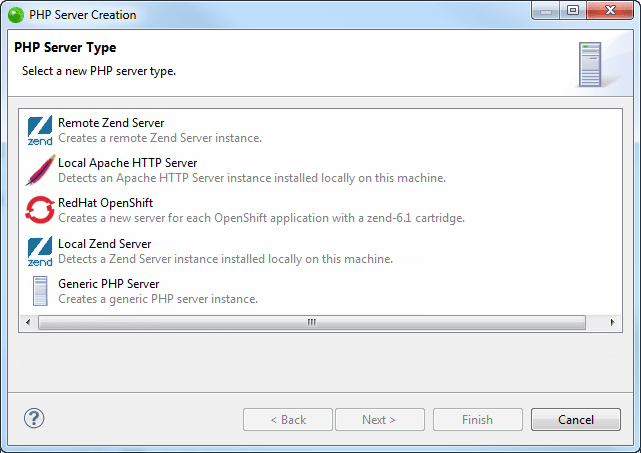Click the green PHP Server Creation title icon
Viewport: 641px width, 453px height.
coord(16,15)
